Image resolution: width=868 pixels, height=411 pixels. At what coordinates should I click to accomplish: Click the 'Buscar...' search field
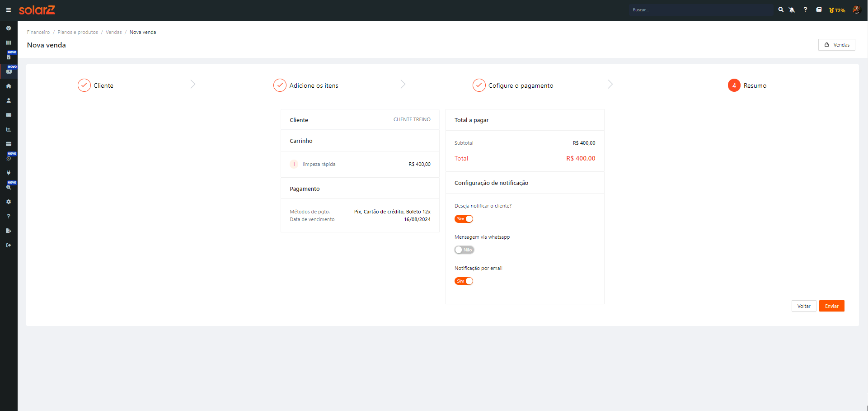[x=700, y=10]
